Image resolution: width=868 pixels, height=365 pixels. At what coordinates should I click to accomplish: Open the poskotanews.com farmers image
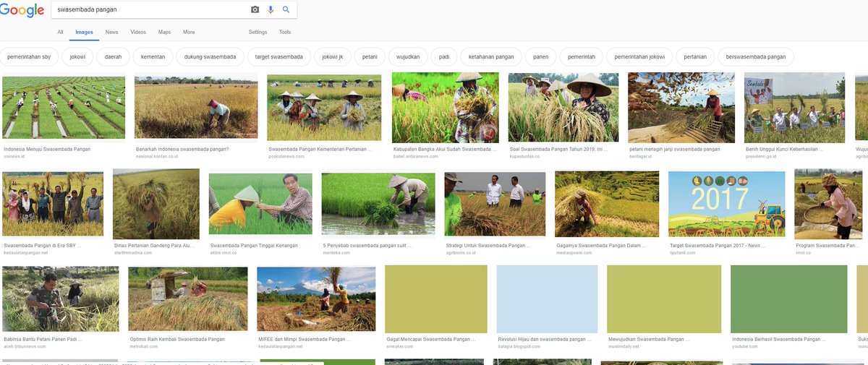324,106
